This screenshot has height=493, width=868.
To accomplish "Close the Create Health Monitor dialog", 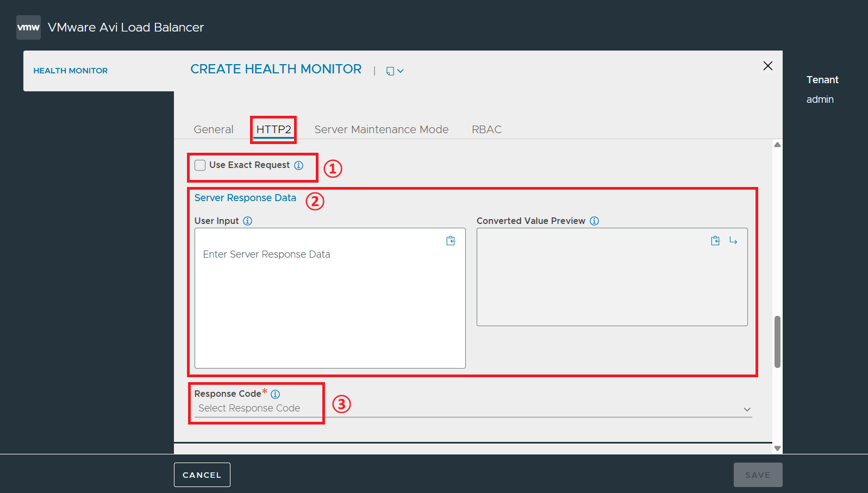I will click(768, 66).
